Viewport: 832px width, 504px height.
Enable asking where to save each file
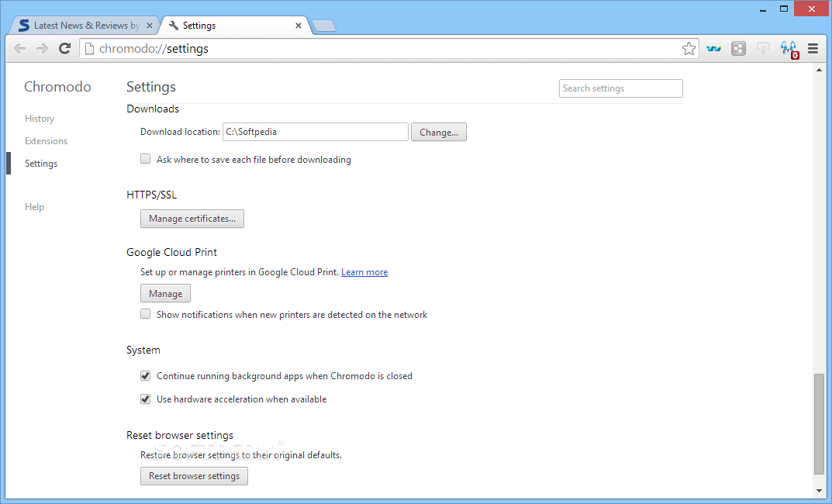tap(146, 159)
